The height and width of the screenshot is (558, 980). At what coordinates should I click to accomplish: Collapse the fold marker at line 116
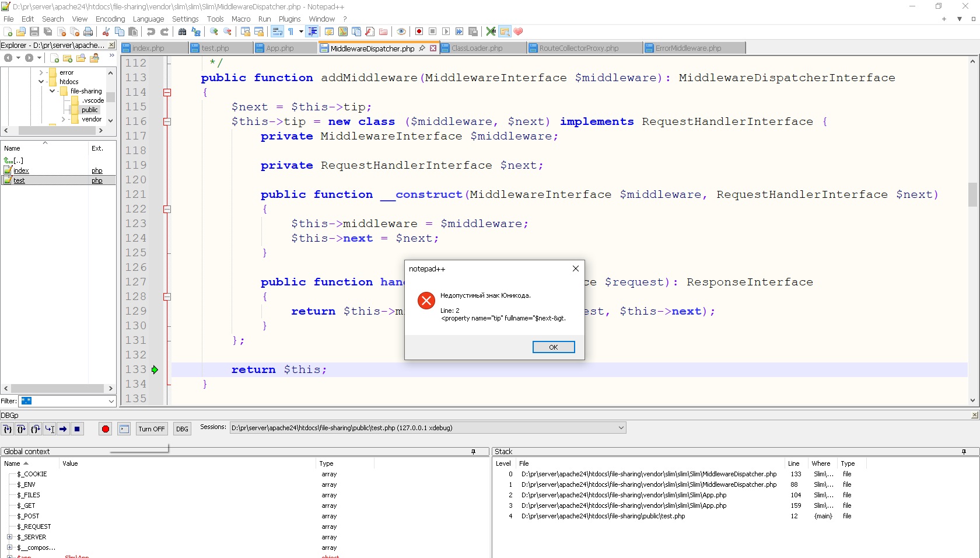pos(167,121)
